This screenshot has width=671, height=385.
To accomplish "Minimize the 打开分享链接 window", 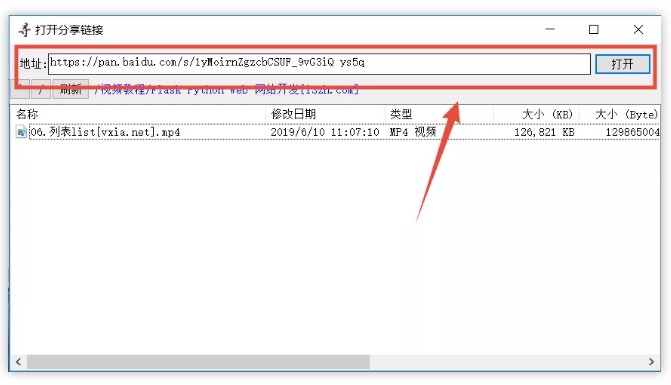I will (550, 29).
